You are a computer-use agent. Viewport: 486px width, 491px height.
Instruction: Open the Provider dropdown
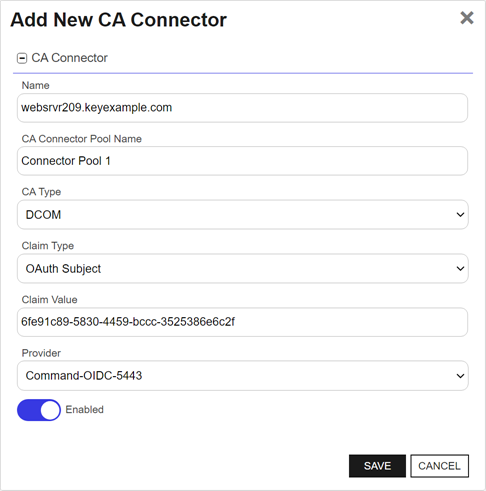243,376
